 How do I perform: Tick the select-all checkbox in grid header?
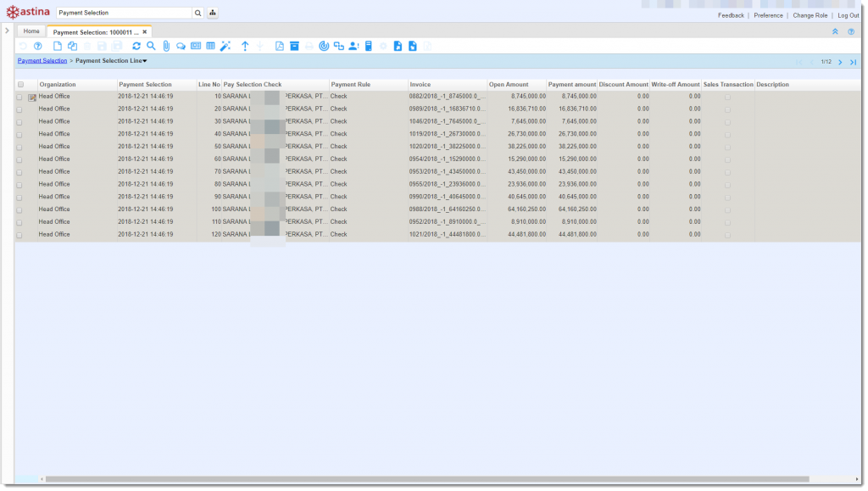20,85
